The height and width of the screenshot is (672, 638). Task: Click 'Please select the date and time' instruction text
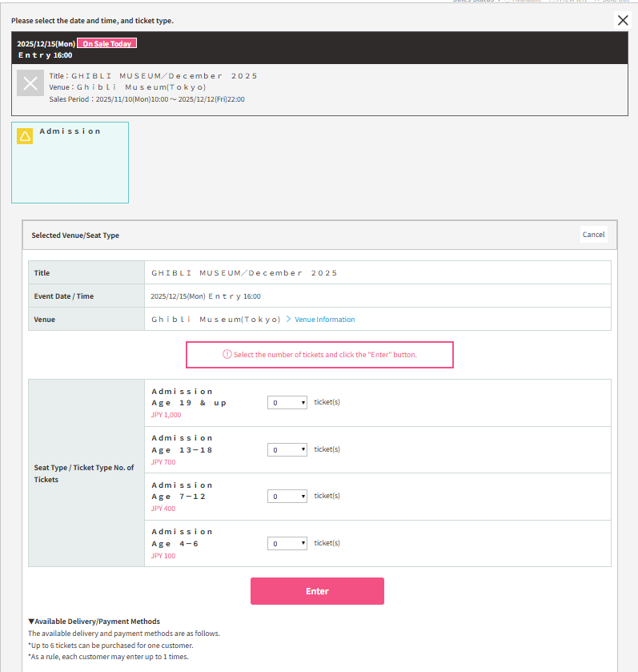(x=93, y=21)
